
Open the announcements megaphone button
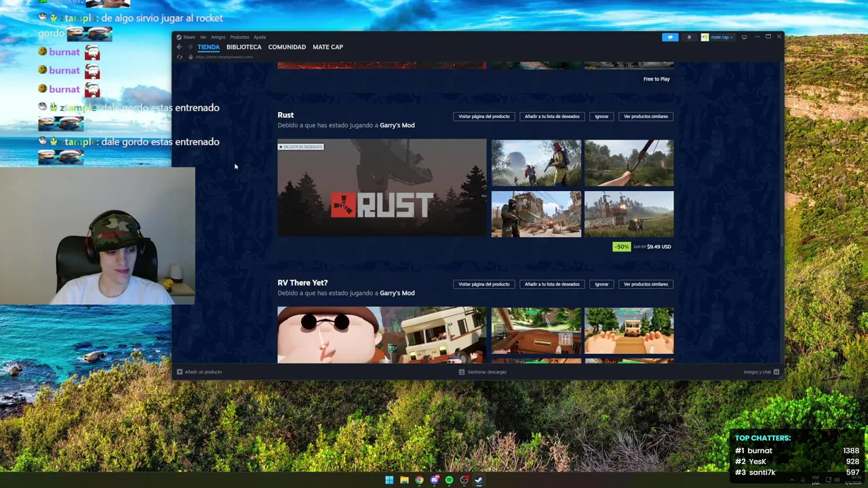(670, 37)
